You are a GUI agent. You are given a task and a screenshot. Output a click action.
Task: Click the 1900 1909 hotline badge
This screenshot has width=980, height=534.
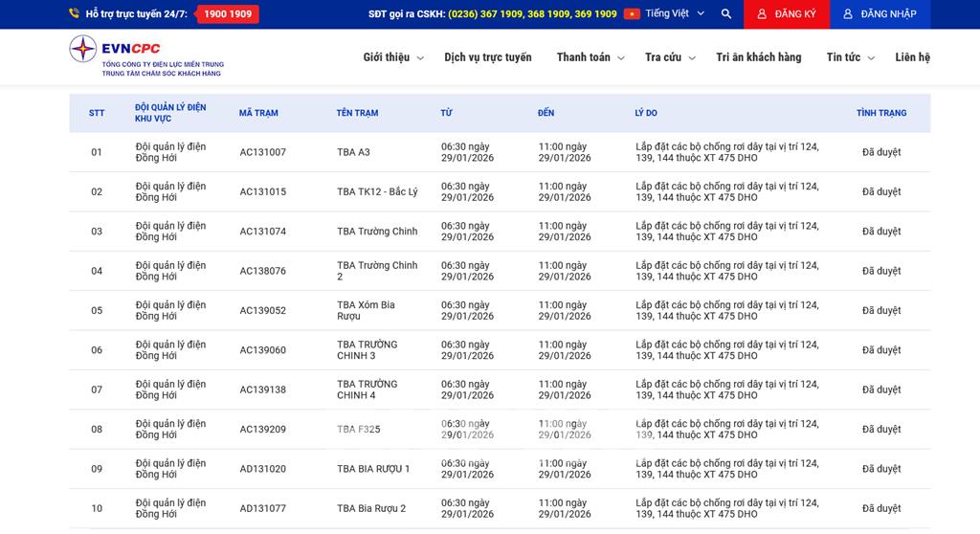coord(228,14)
